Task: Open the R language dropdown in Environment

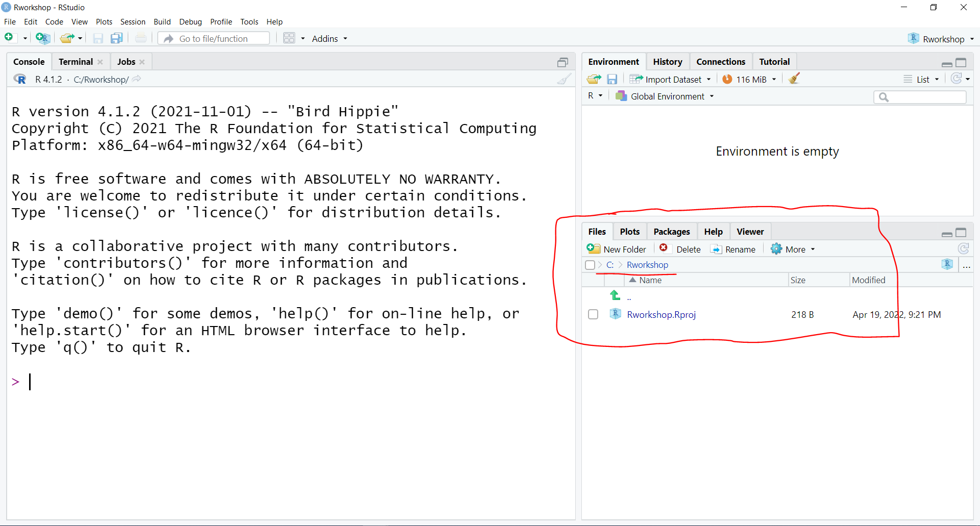Action: (x=595, y=96)
